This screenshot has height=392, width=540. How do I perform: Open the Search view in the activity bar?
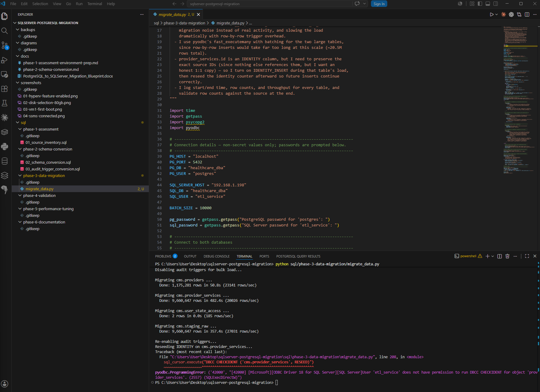[5, 31]
